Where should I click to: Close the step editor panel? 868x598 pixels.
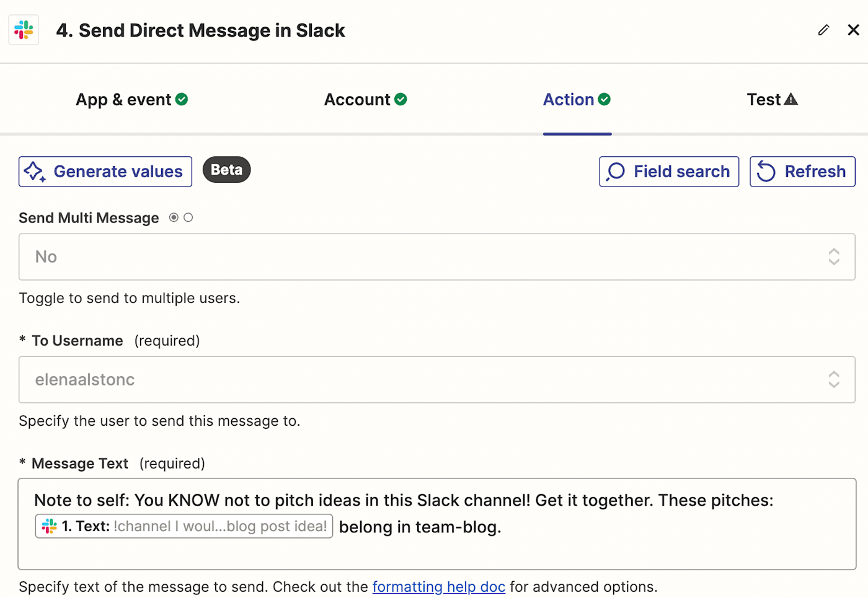[853, 30]
